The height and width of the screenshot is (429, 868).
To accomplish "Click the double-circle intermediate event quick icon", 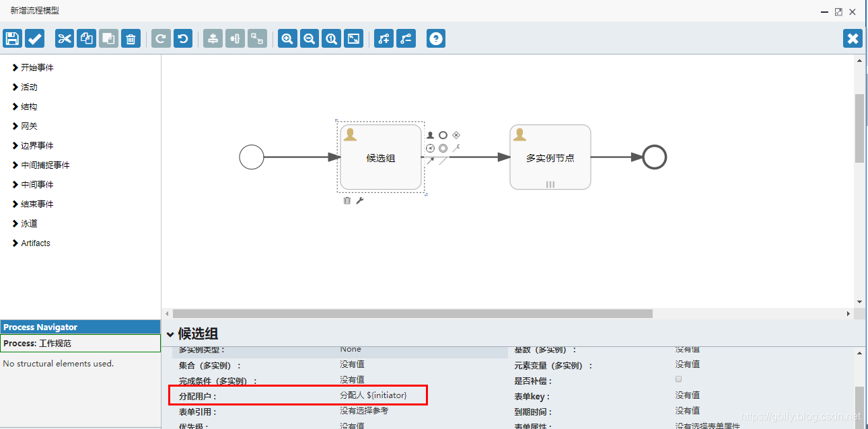I will (443, 148).
